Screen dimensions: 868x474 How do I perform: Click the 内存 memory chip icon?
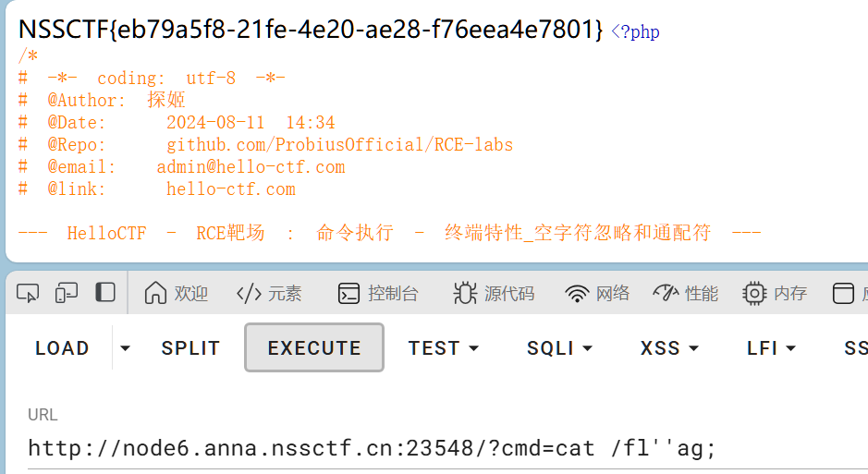click(x=754, y=294)
